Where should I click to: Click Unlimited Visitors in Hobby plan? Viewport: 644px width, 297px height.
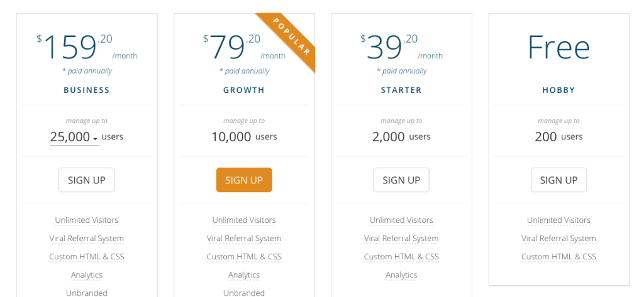click(558, 220)
